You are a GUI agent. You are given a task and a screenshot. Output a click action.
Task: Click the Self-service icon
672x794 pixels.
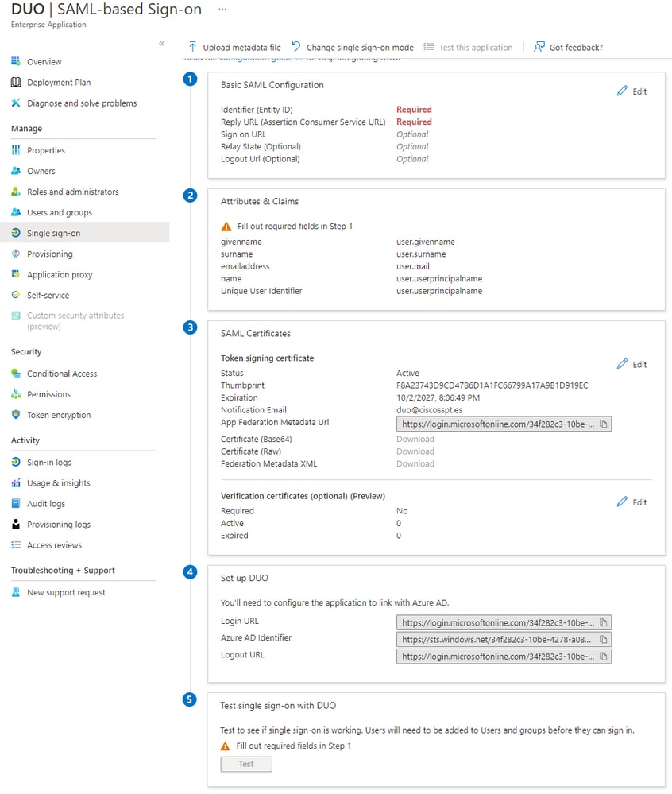[x=16, y=295]
